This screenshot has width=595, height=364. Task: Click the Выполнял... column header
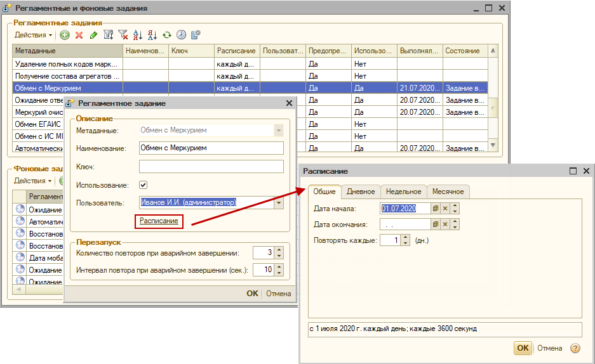pyautogui.click(x=420, y=51)
